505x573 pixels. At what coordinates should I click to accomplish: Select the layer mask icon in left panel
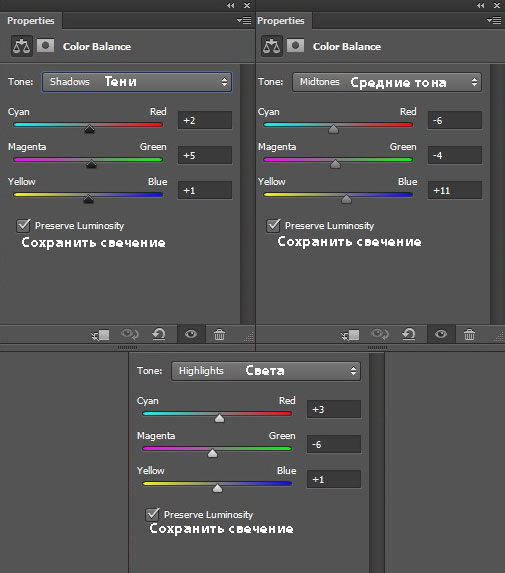tap(46, 46)
